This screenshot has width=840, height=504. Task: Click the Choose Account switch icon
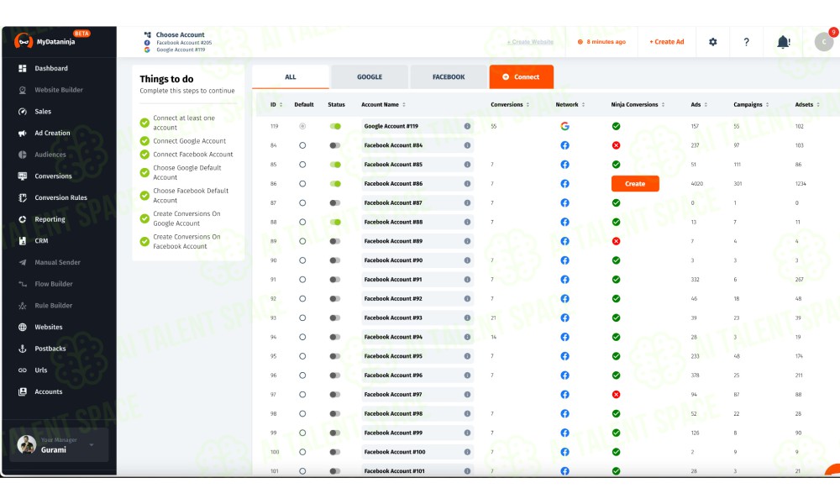click(147, 34)
